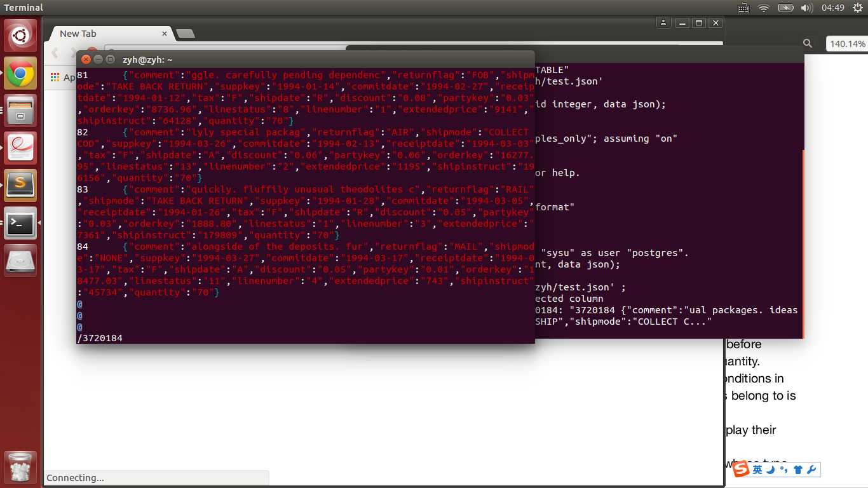Screen dimensions: 868x488
Task: Open the Sogou skin shirt icon
Action: tap(798, 470)
